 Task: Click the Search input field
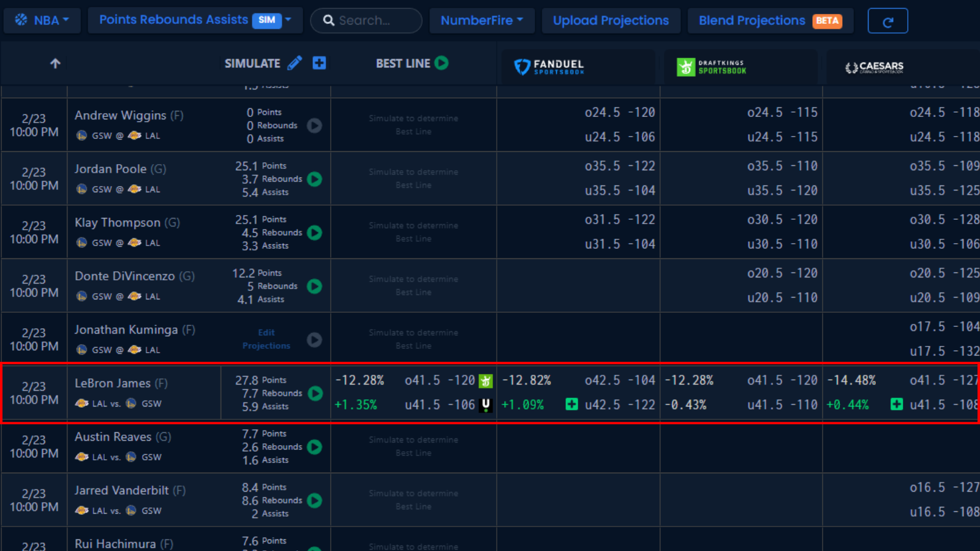[x=366, y=20]
